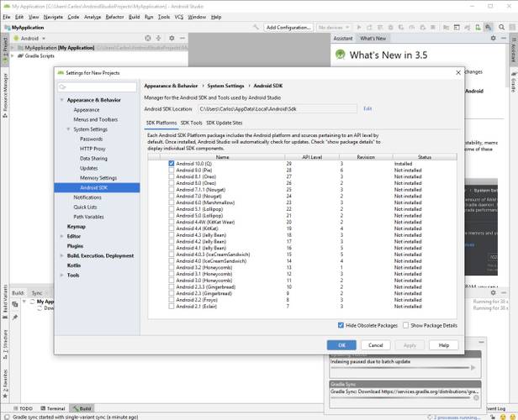Open the AVD Manager toolbar icon

point(478,28)
